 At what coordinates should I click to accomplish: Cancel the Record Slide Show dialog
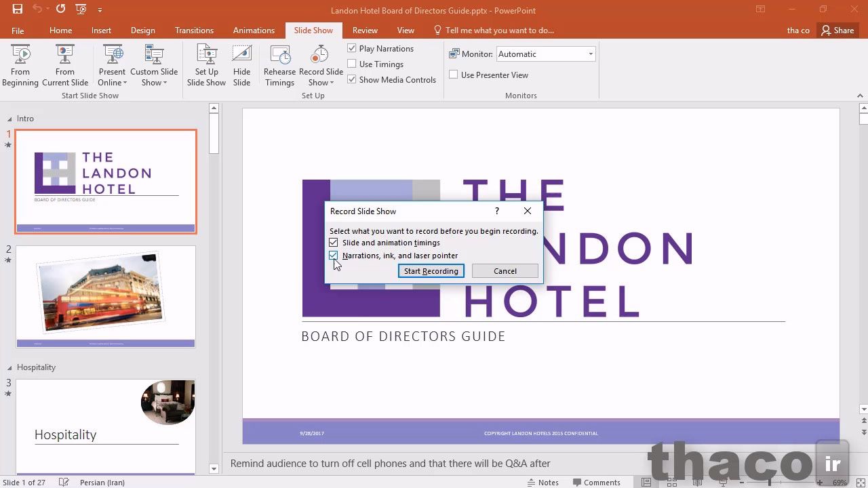pyautogui.click(x=505, y=271)
